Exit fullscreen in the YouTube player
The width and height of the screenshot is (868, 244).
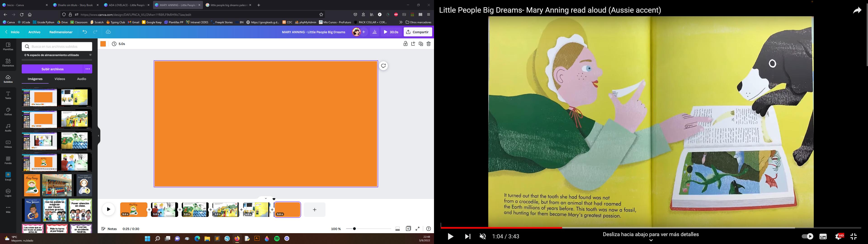[854, 237]
